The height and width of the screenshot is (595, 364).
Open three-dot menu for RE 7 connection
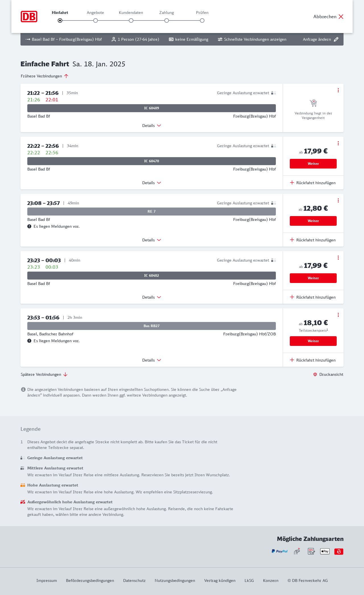(x=338, y=200)
